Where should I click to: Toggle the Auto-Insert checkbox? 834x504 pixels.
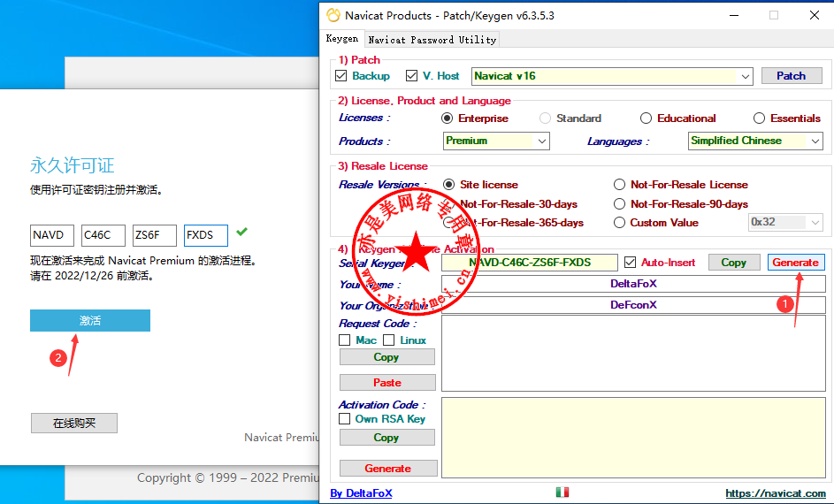coord(631,262)
